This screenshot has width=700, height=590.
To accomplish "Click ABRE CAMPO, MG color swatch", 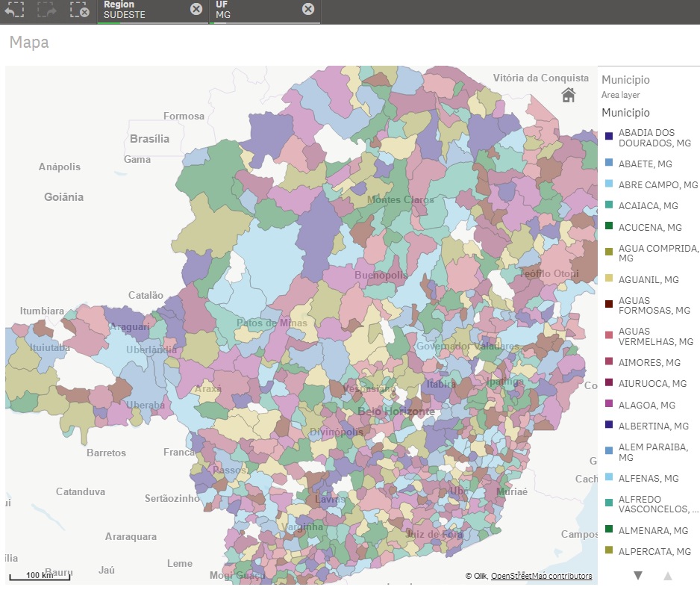I will (x=609, y=184).
